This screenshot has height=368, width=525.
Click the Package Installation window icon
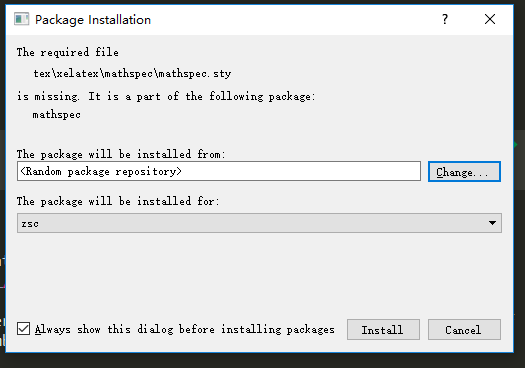(21, 19)
